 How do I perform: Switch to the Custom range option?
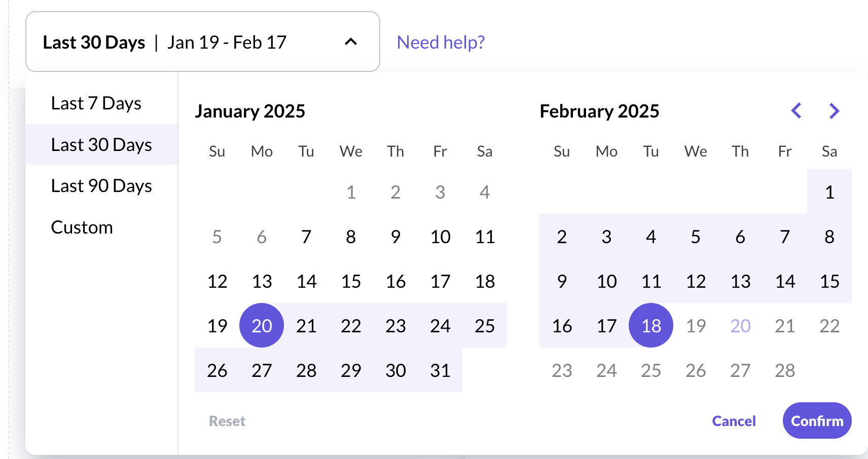click(x=82, y=227)
